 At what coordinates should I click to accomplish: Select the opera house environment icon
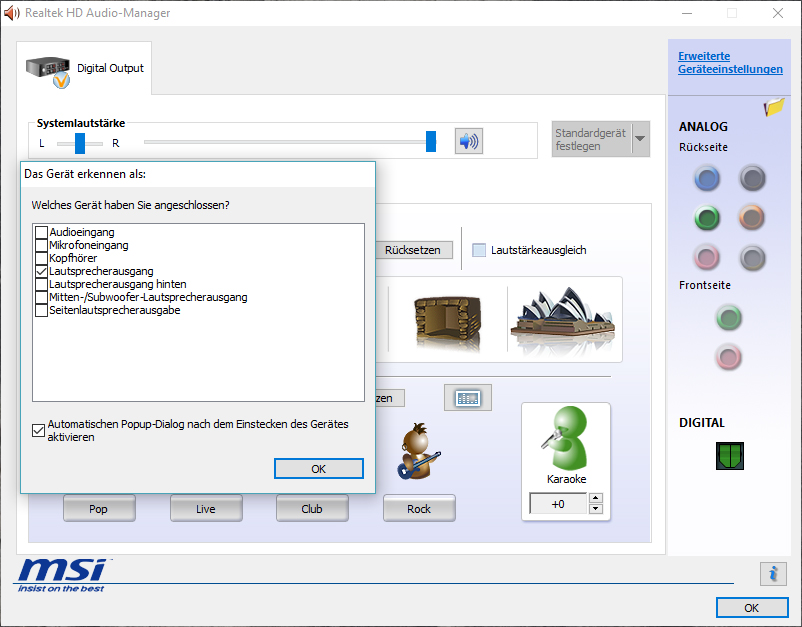563,320
